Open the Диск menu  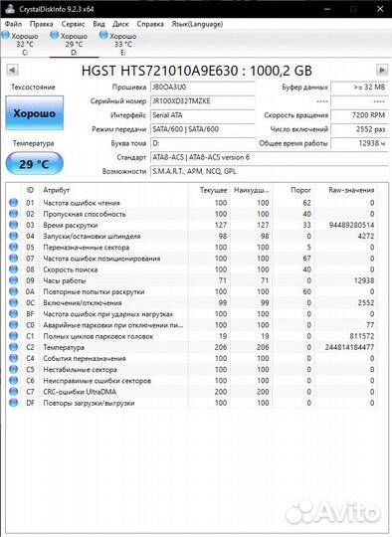120,24
